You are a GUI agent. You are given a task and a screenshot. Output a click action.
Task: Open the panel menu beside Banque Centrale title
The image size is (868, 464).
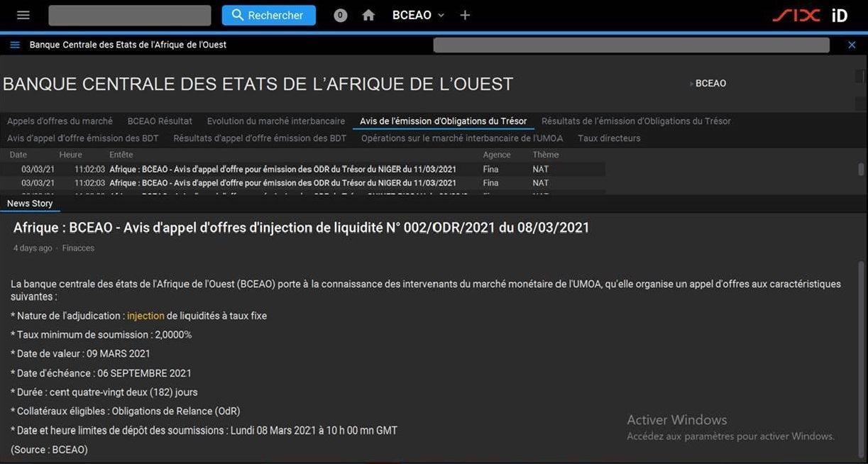(15, 45)
